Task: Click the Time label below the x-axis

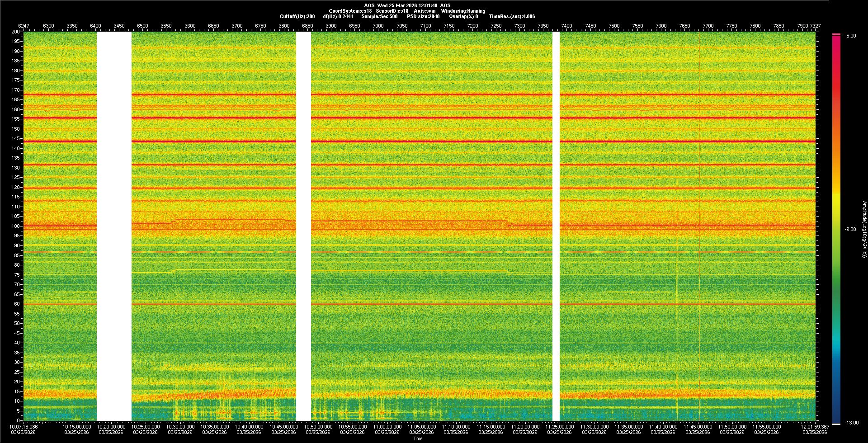Action: click(418, 438)
